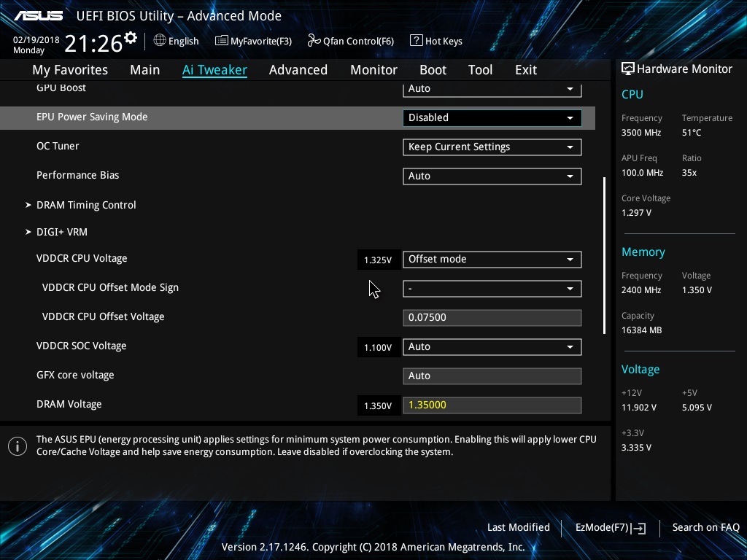Image resolution: width=747 pixels, height=560 pixels.
Task: Click the globe language icon
Action: (x=160, y=41)
